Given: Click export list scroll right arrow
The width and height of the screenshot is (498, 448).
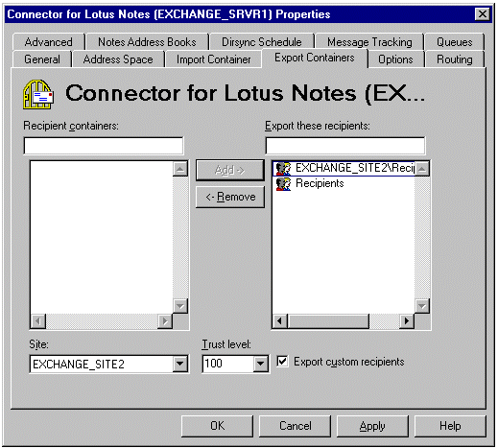Looking at the screenshot, I should pos(407,320).
